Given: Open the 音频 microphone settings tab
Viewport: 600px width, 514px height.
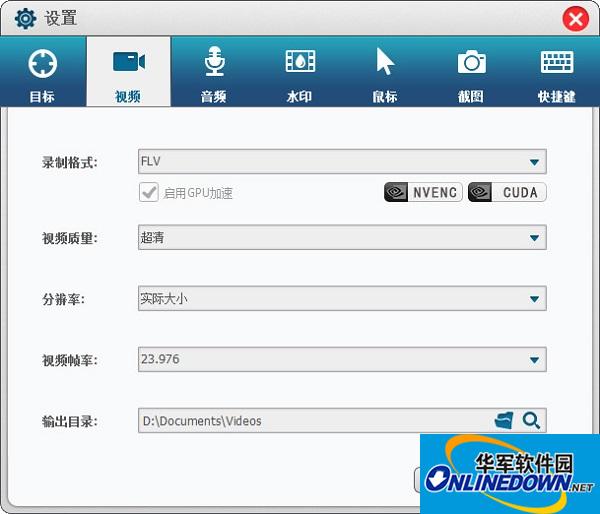Looking at the screenshot, I should 214,73.
